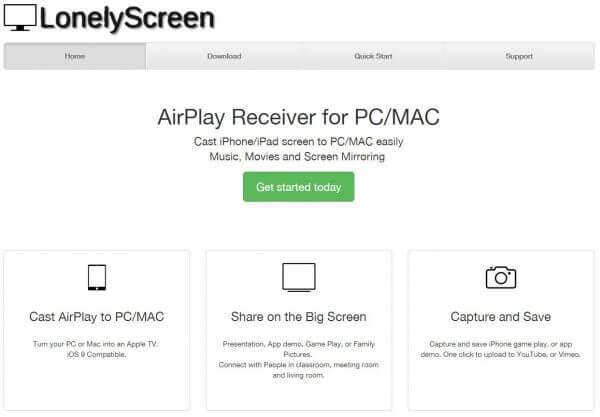Select the Cast AirPlay to PC/MAC heading

pos(97,317)
